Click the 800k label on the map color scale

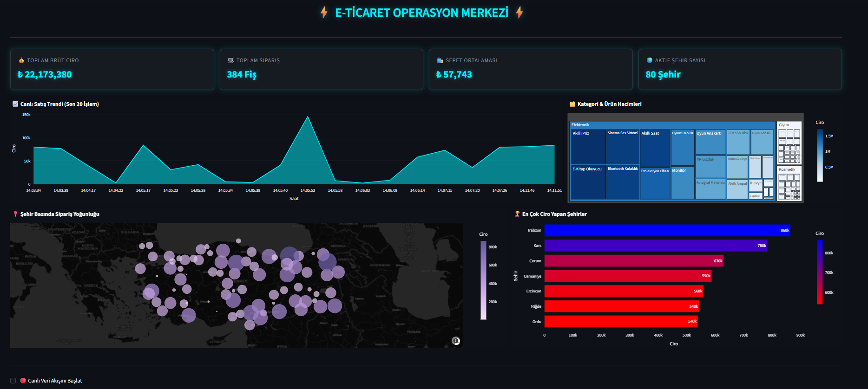coord(493,247)
